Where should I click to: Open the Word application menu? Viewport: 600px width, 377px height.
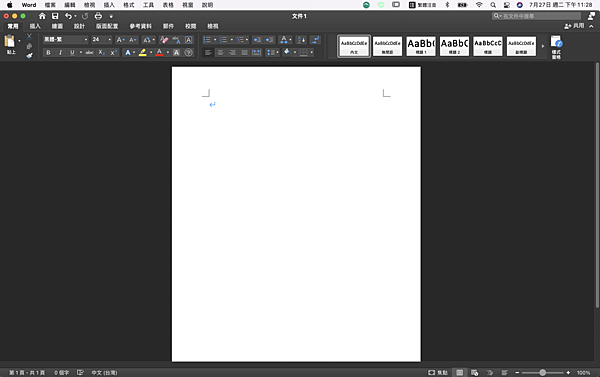29,5
